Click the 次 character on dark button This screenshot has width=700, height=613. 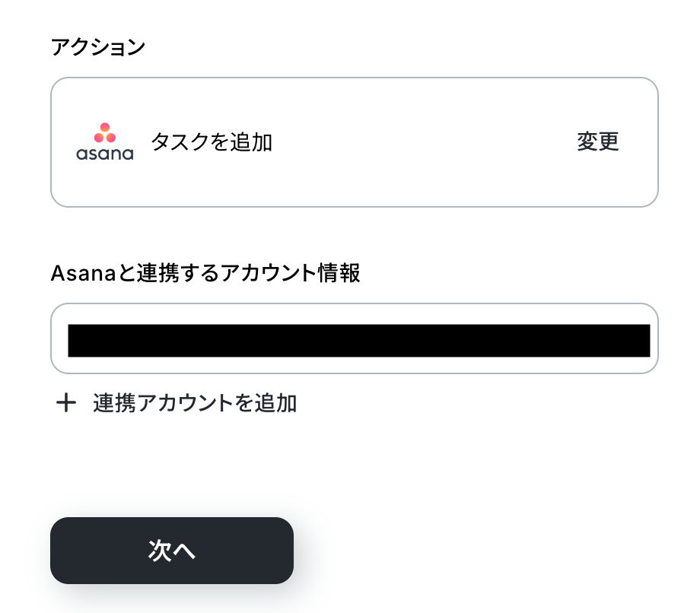[160, 551]
